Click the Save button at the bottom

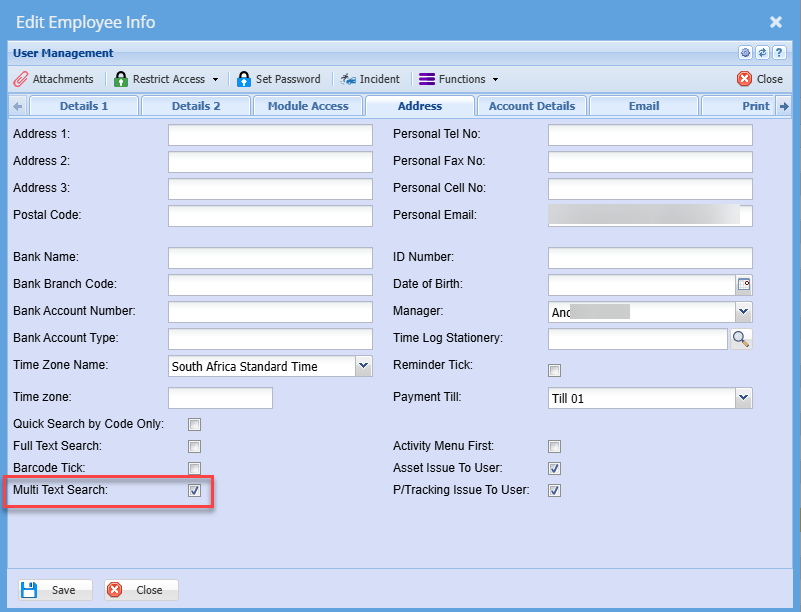pyautogui.click(x=50, y=590)
